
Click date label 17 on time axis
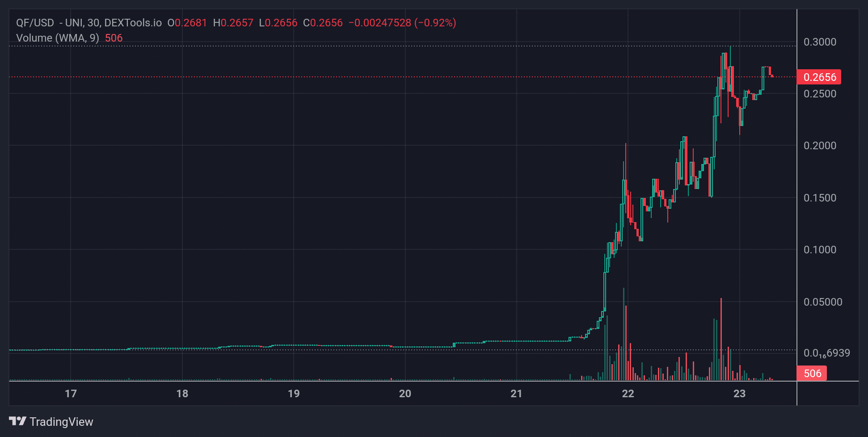click(x=71, y=394)
